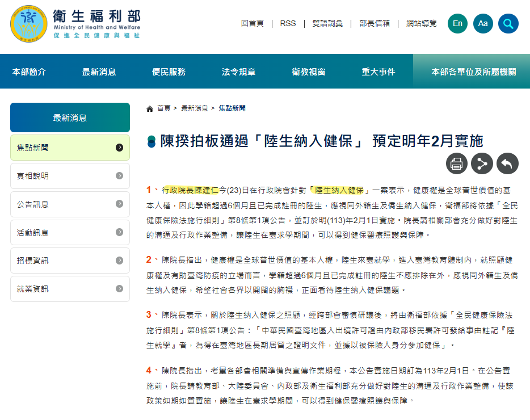Select 活動訊息 in the sidebar

70,232
